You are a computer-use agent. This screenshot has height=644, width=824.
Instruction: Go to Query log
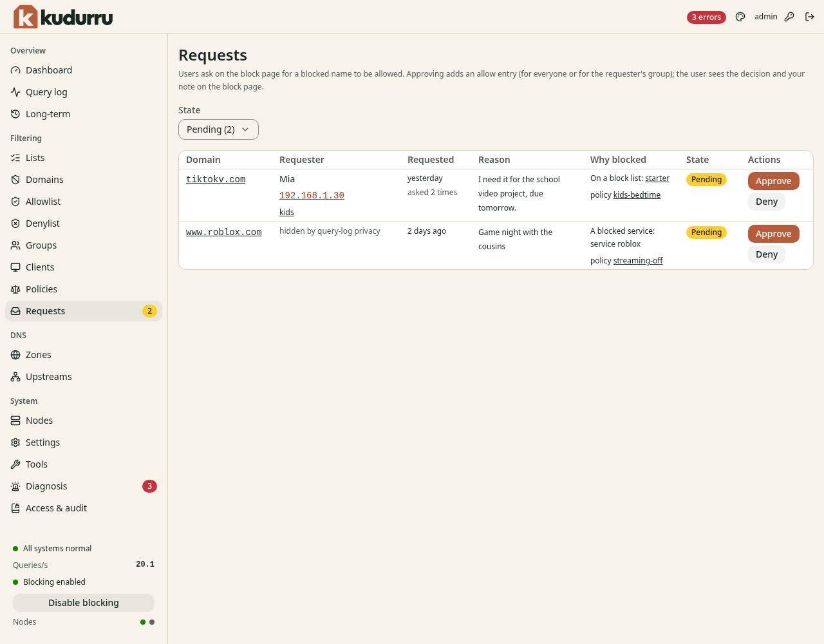pos(84,92)
